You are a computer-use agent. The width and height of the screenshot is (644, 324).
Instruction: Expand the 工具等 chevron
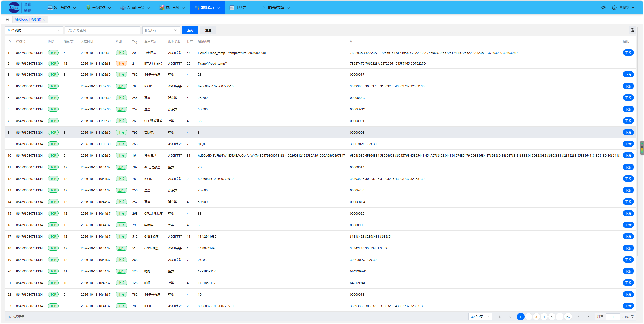pyautogui.click(x=250, y=8)
